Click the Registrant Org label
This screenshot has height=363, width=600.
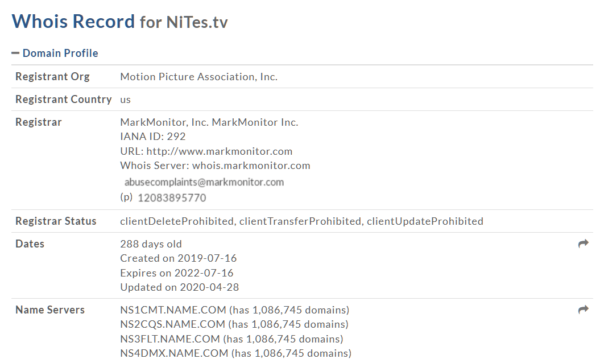click(x=52, y=77)
